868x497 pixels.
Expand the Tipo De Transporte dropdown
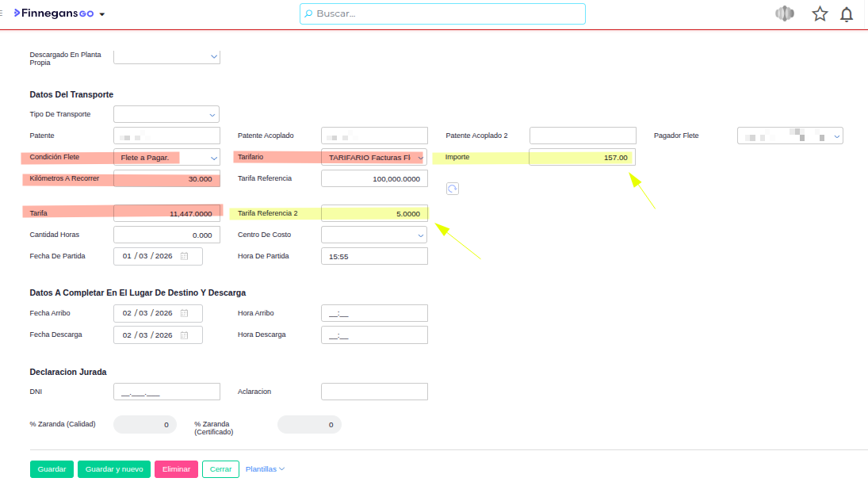(x=212, y=114)
